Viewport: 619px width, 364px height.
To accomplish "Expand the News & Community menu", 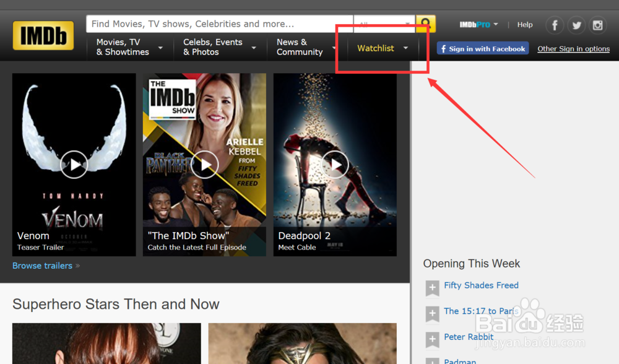I will tap(307, 48).
